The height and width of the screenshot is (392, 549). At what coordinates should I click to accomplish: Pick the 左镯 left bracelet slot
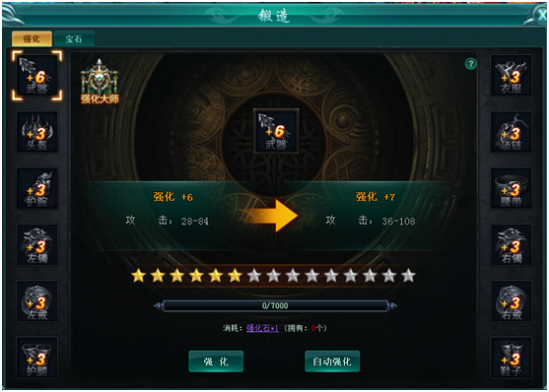[37, 244]
